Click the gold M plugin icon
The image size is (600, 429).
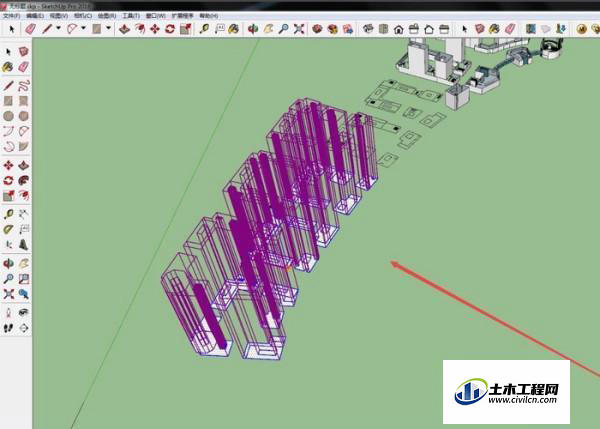point(581,29)
